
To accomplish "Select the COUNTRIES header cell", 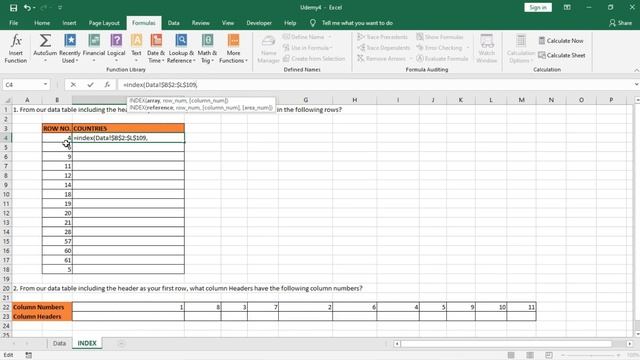I will (128, 128).
